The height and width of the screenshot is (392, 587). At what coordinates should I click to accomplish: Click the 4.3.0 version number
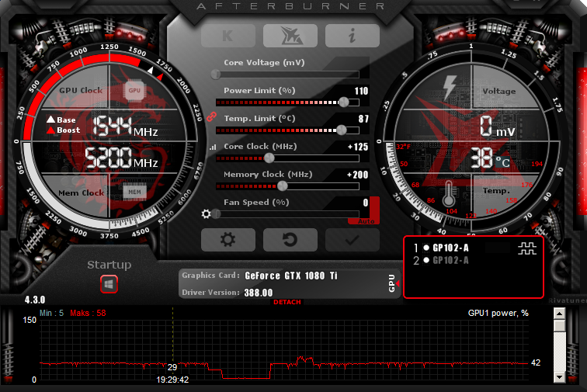click(35, 300)
